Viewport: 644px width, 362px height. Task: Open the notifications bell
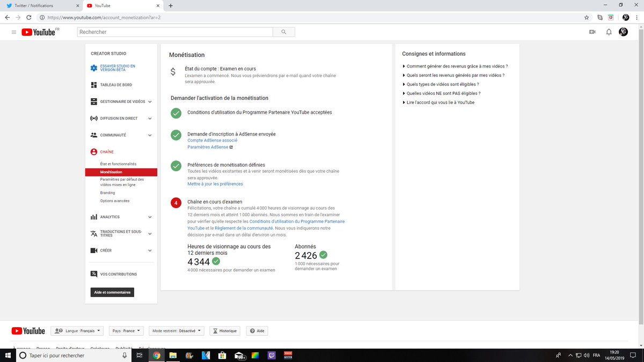(x=609, y=32)
